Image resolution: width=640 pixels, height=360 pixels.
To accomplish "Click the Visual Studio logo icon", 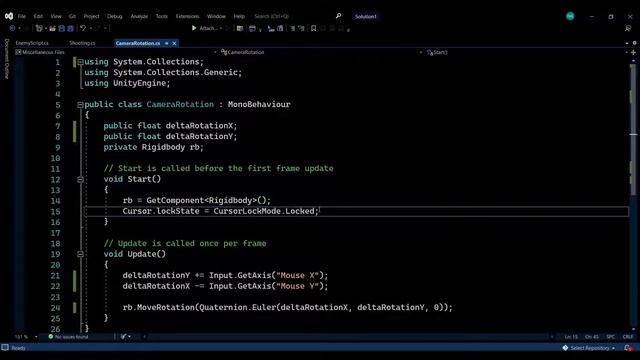I will (x=9, y=16).
